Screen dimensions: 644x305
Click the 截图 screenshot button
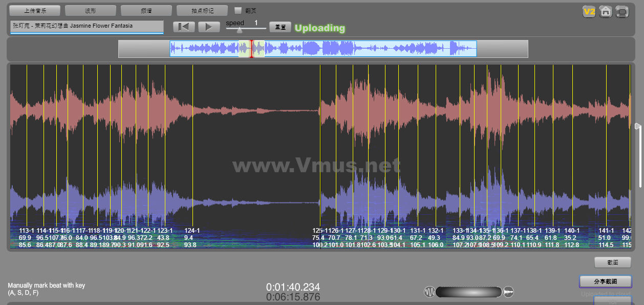612,262
